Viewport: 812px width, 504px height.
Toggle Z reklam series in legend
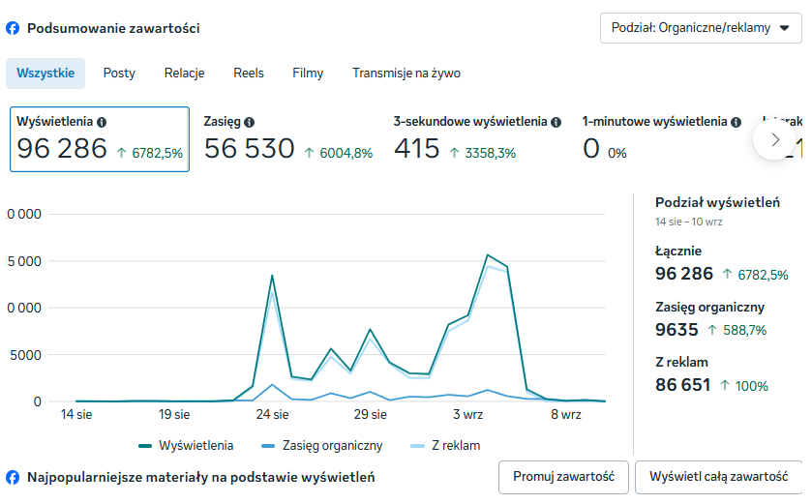pyautogui.click(x=445, y=446)
